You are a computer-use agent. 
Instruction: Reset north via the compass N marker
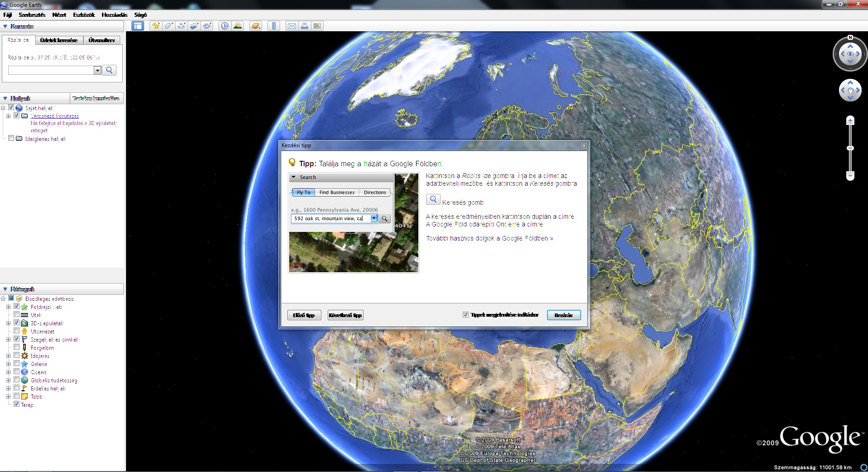coord(850,38)
